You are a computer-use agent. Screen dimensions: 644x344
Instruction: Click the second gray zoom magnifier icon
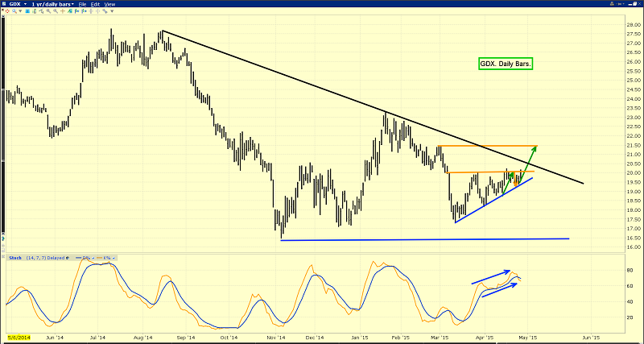tap(56, 11)
